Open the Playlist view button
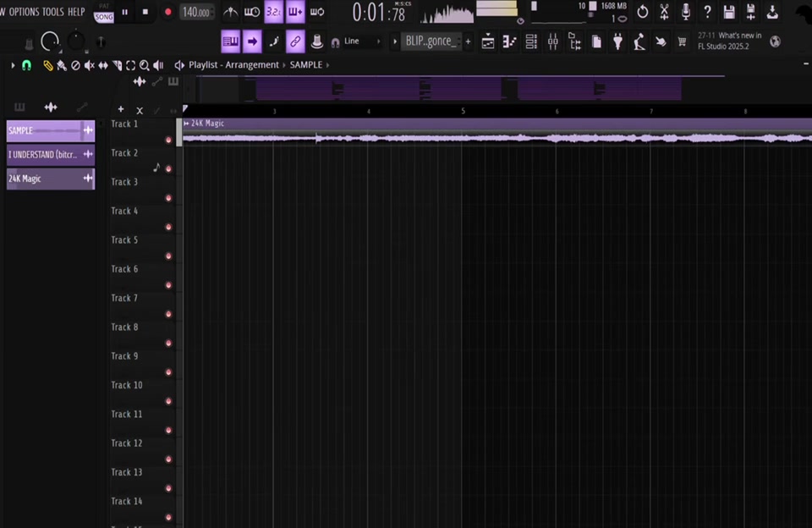812x528 pixels. [488, 42]
